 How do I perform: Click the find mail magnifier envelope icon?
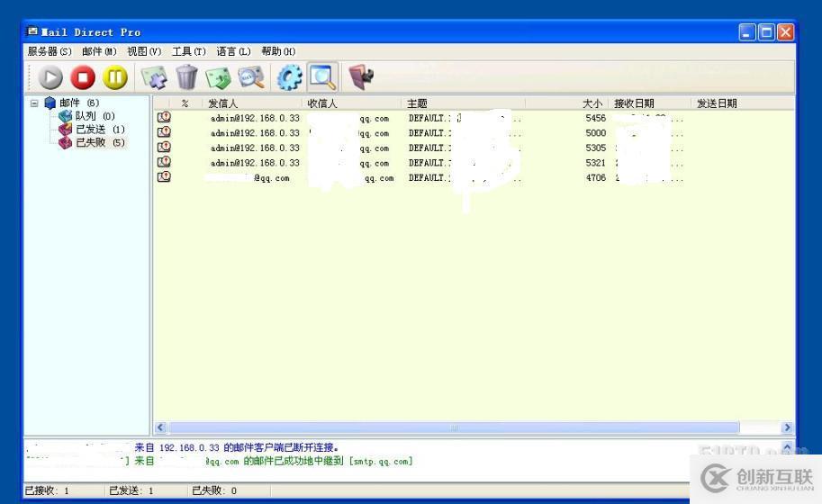tap(251, 77)
